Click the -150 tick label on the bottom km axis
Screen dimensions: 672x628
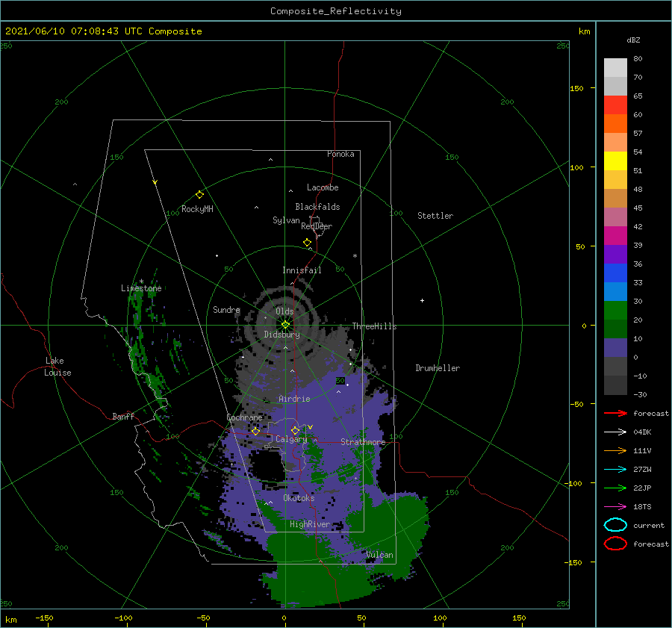[44, 618]
